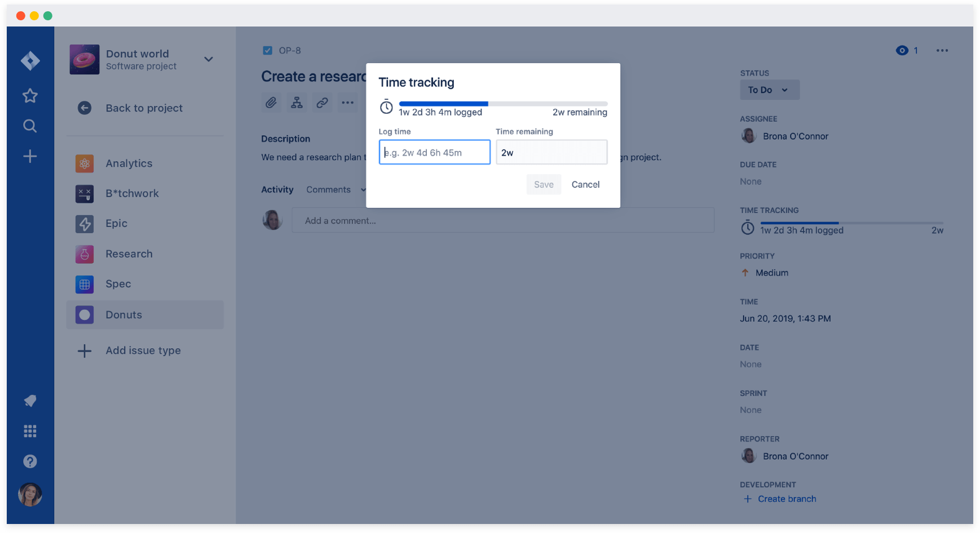
Task: Open the To Do status dropdown
Action: [770, 90]
